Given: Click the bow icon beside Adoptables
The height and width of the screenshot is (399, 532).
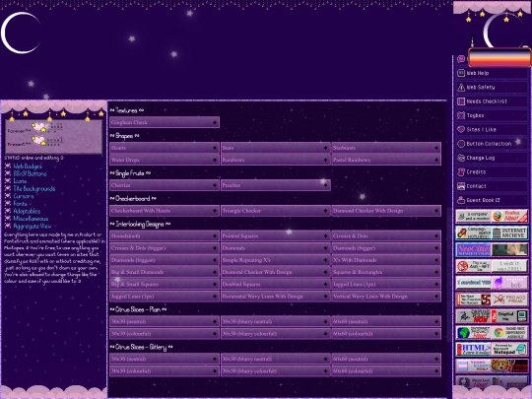Looking at the screenshot, I should click(x=8, y=211).
